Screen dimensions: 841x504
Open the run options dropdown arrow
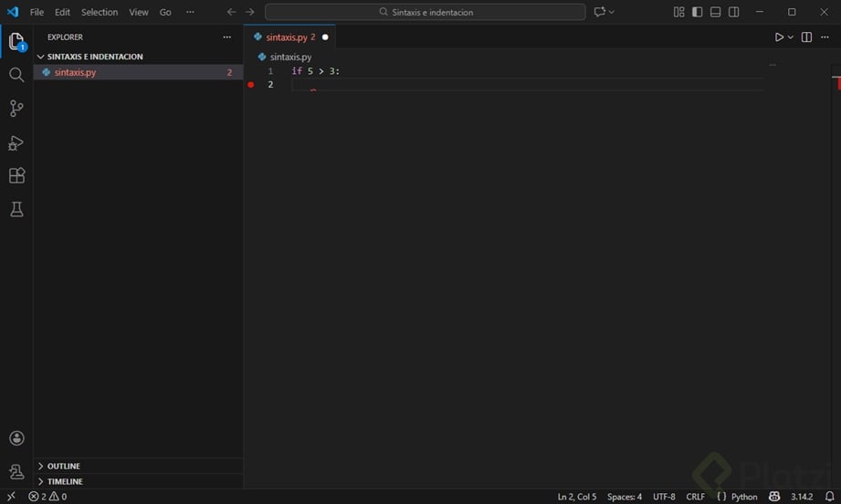click(790, 37)
